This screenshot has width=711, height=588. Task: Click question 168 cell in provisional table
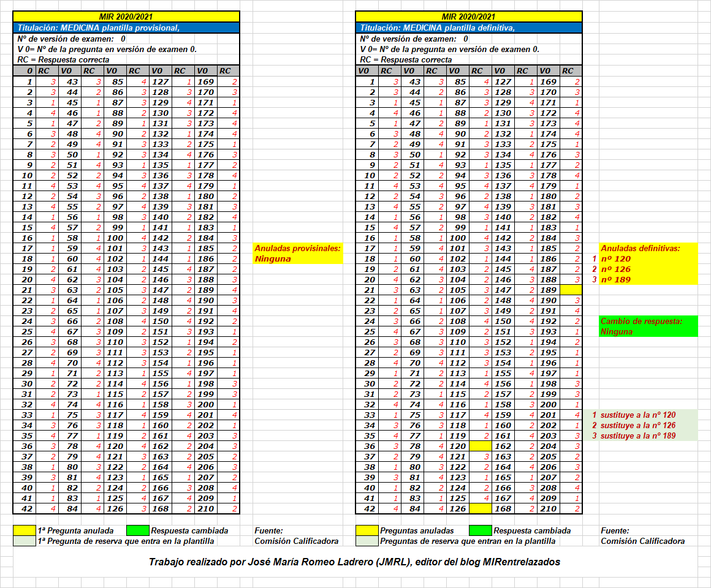(x=161, y=509)
